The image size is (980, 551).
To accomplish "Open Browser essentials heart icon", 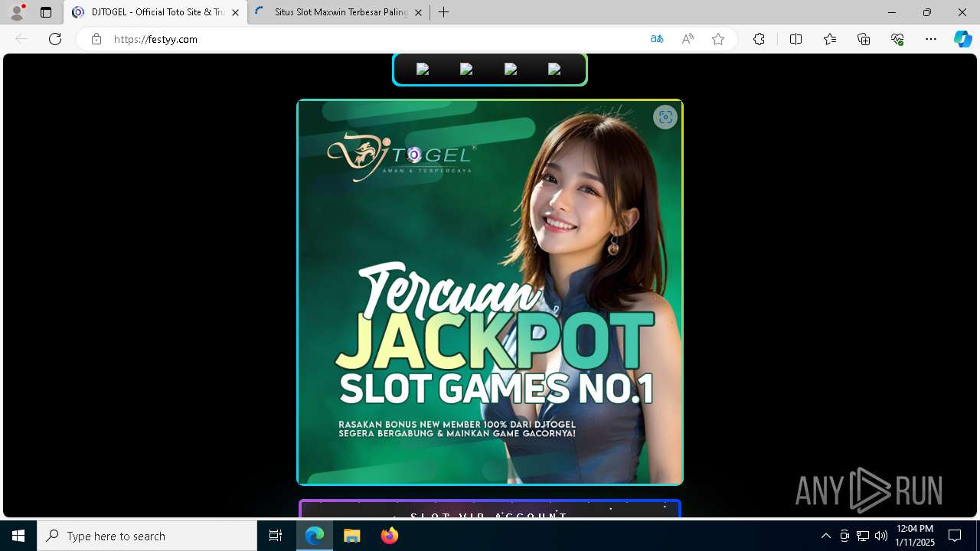I will (898, 39).
